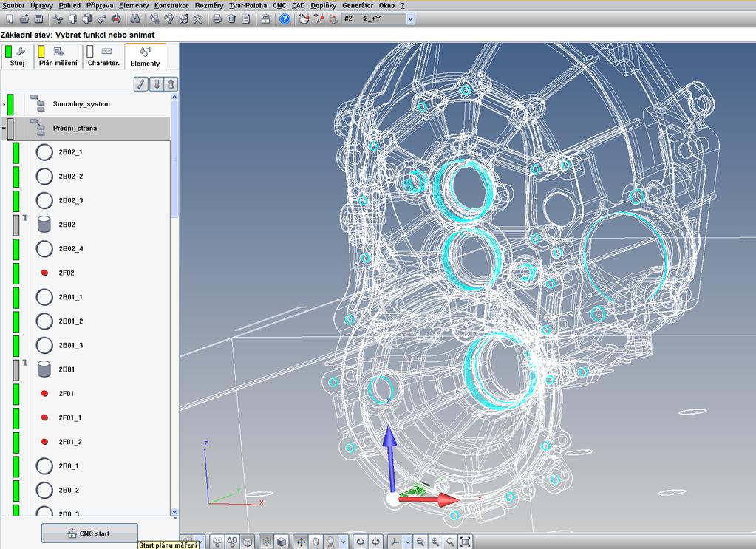Click the trash can Delete icon
Screen dimensions: 756x549
pyautogui.click(x=231, y=18)
